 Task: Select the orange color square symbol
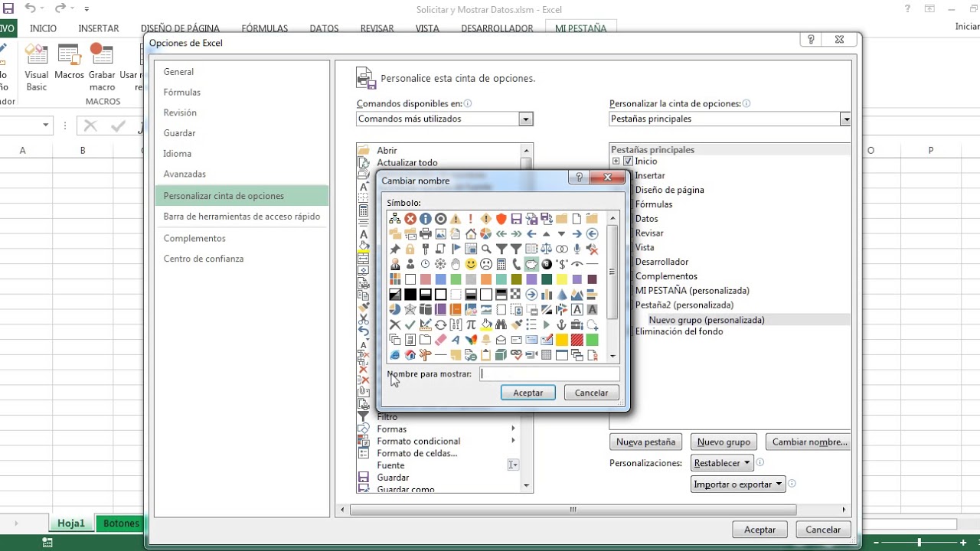tap(486, 279)
